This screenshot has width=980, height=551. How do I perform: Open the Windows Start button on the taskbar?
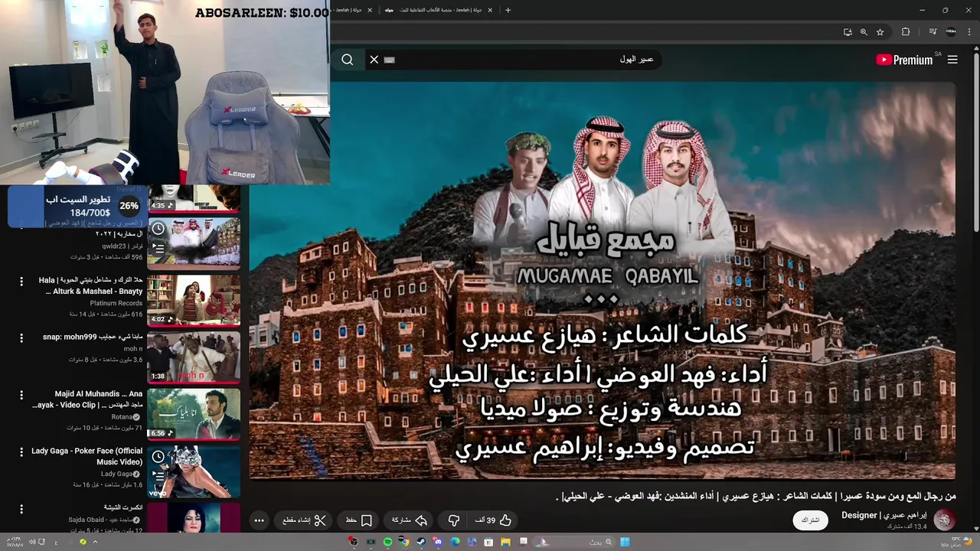pyautogui.click(x=625, y=542)
